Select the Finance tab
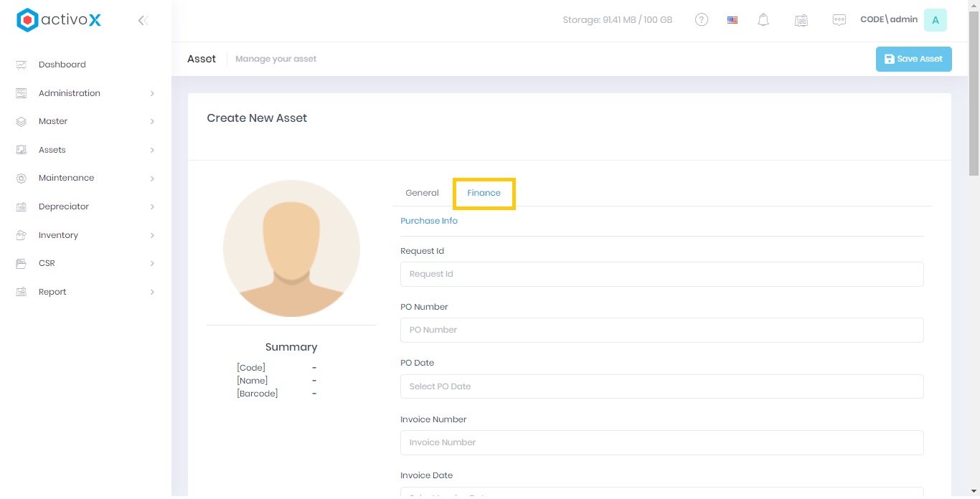 tap(484, 193)
